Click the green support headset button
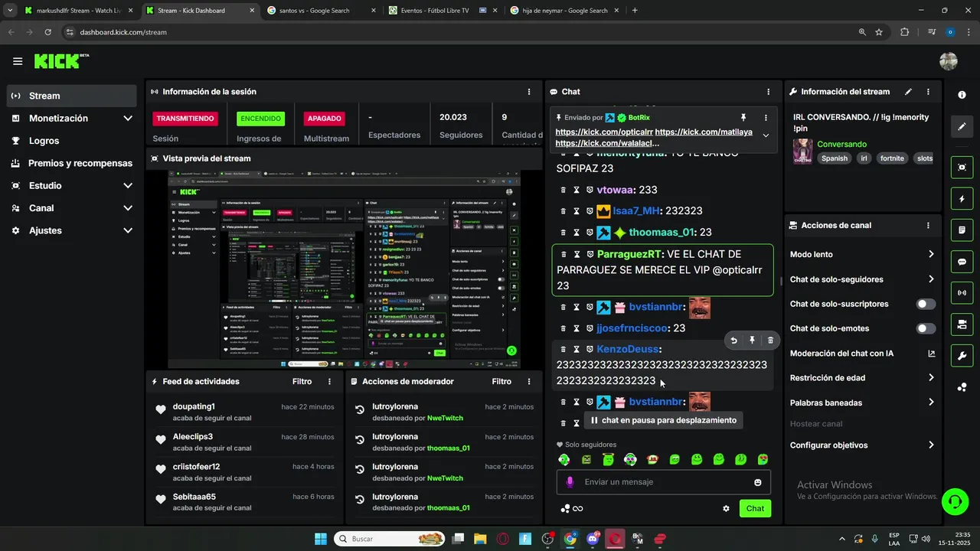Viewport: 980px width, 551px height. [x=955, y=502]
